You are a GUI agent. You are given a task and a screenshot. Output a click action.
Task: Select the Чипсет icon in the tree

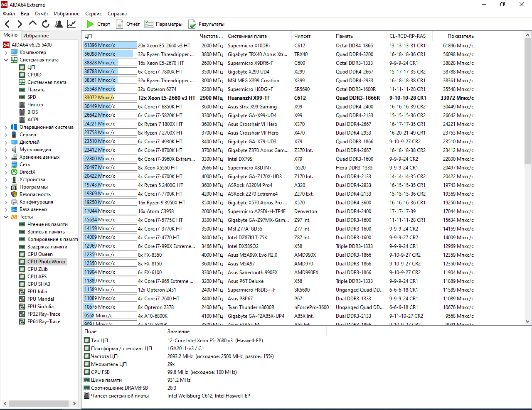tap(22, 105)
